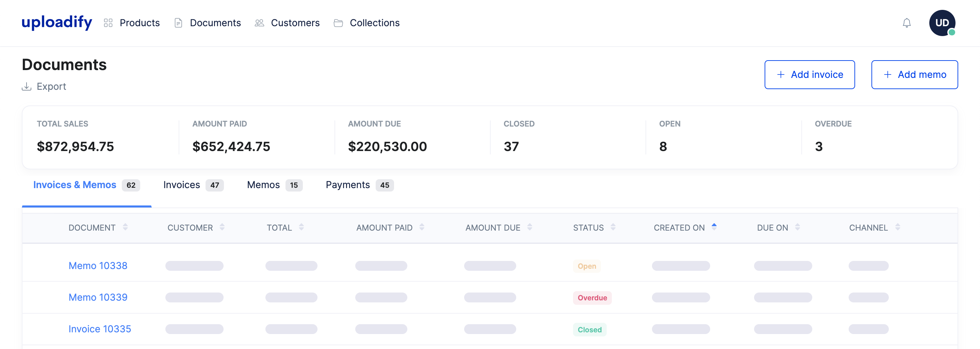This screenshot has height=349, width=980.
Task: Open the UD profile avatar
Action: (x=942, y=23)
